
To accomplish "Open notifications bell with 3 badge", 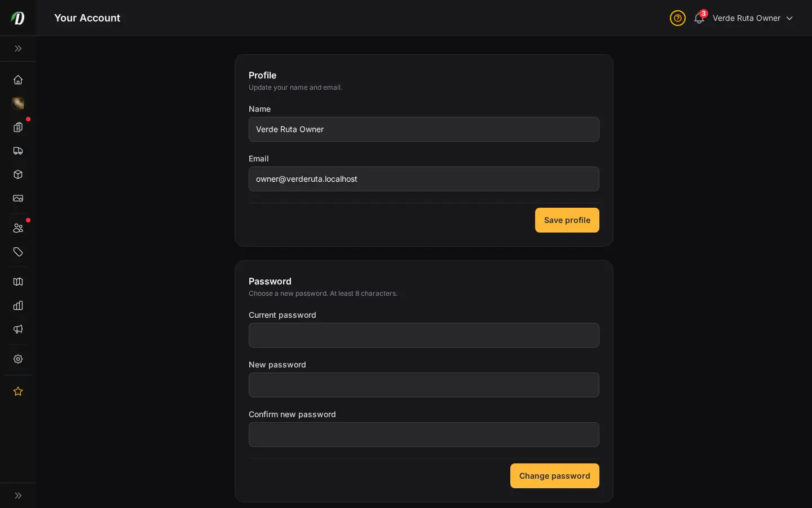I will pyautogui.click(x=699, y=18).
